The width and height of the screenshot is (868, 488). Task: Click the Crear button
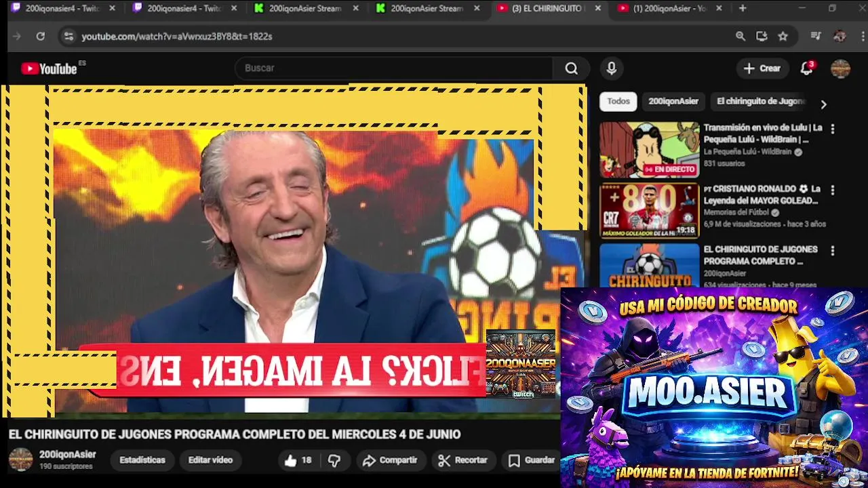pos(762,68)
